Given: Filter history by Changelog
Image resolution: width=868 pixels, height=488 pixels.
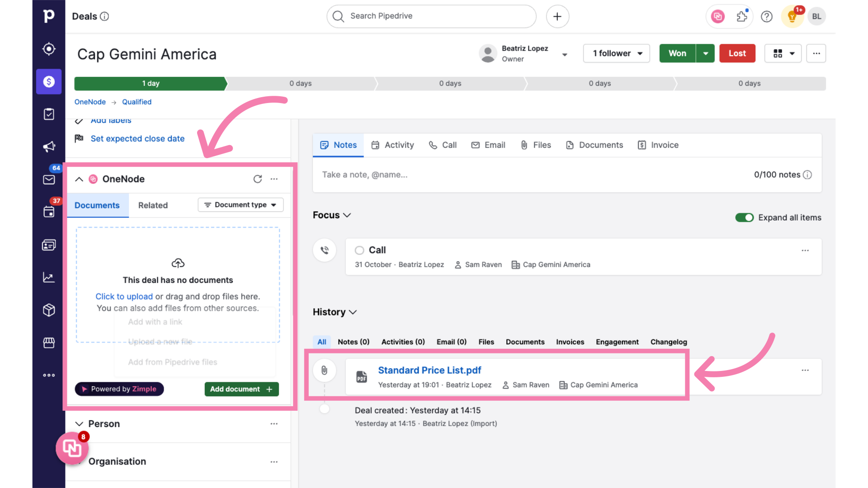Looking at the screenshot, I should (x=669, y=342).
